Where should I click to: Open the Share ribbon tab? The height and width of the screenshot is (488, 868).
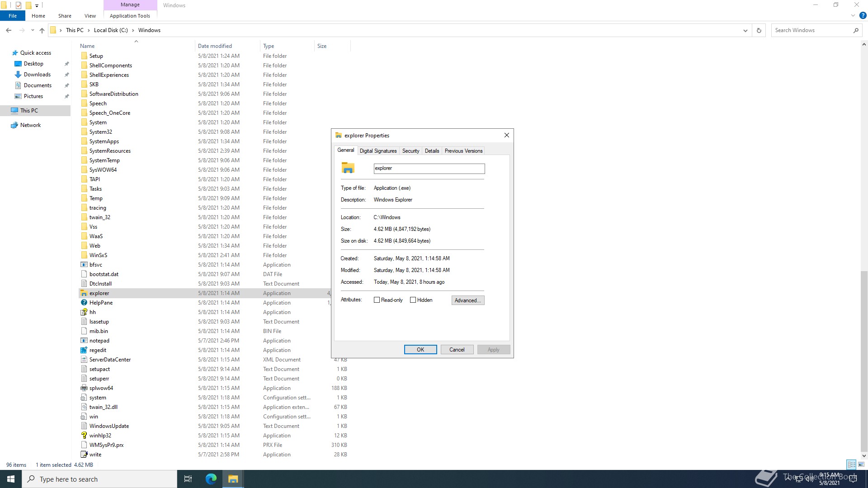pos(65,16)
